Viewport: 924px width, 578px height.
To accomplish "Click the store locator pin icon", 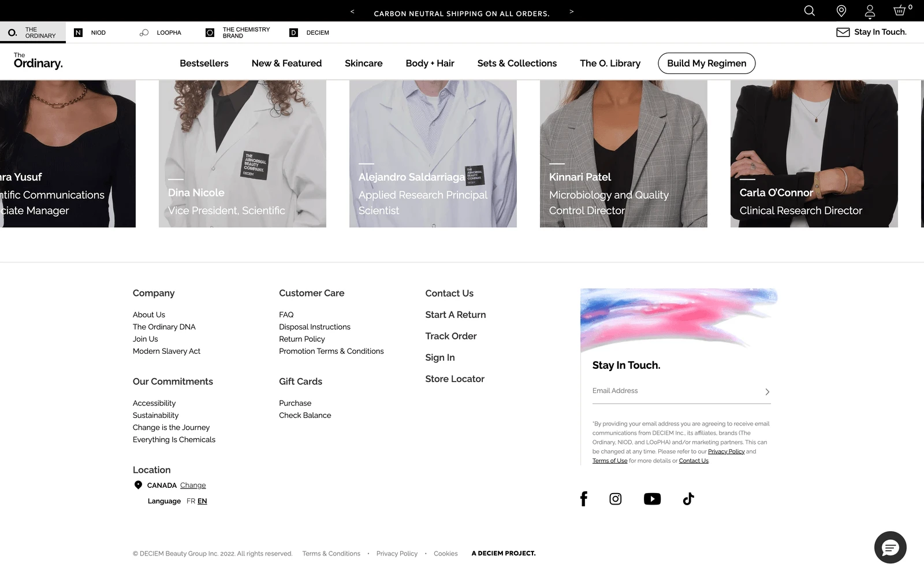I will [x=841, y=11].
